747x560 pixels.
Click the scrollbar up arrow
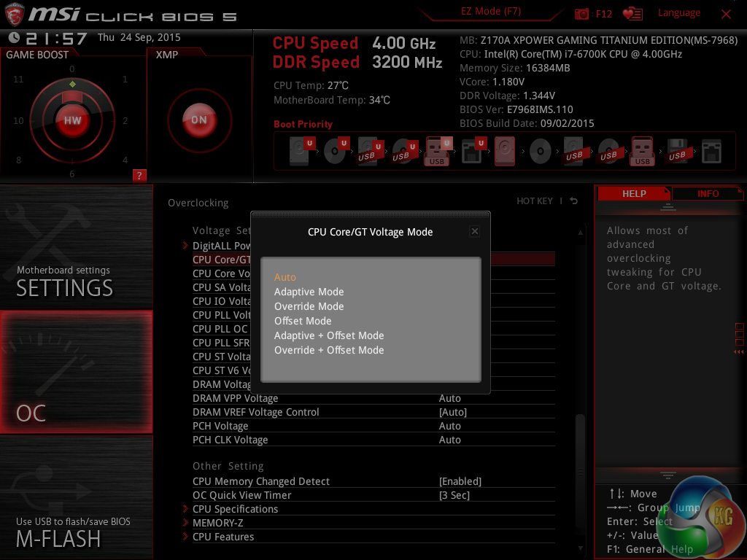tap(580, 233)
